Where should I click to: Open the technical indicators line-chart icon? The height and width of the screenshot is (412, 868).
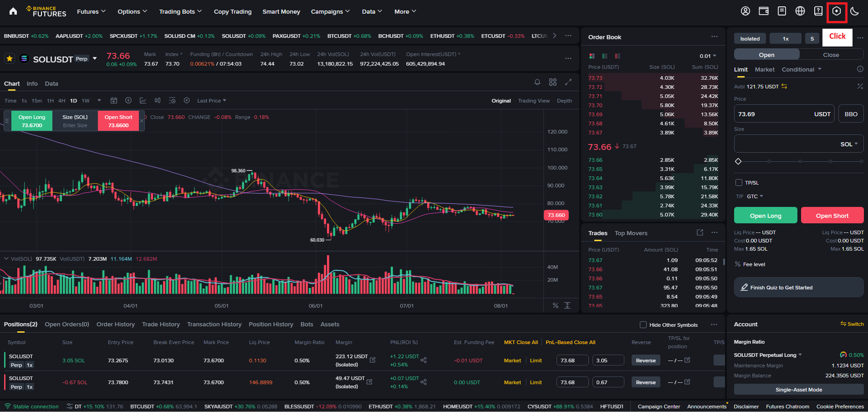pyautogui.click(x=143, y=100)
